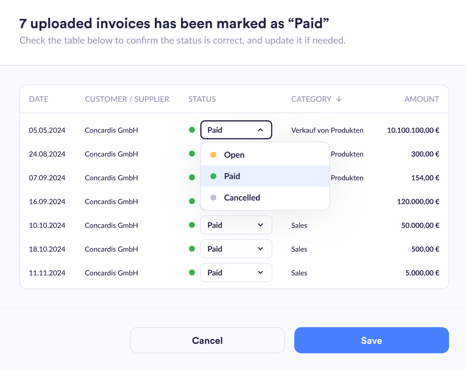Choose Paid in the status list
This screenshot has width=466, height=370.
(x=265, y=176)
